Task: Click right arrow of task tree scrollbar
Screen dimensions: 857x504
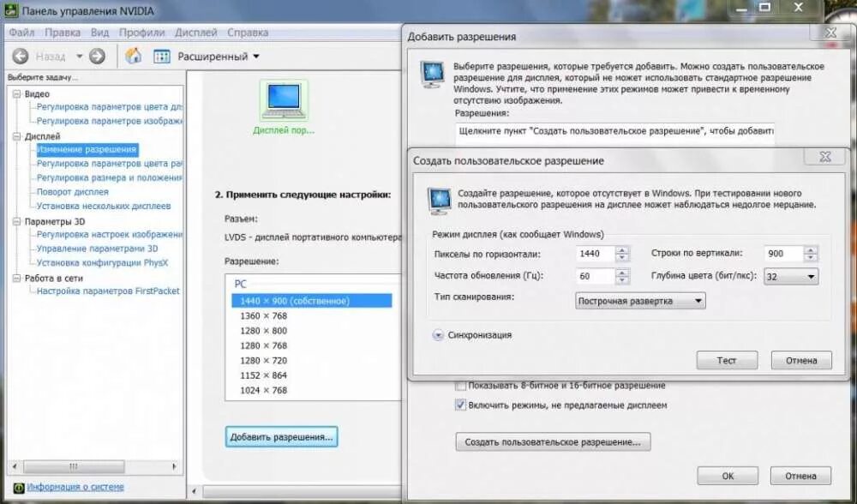Action: click(174, 467)
